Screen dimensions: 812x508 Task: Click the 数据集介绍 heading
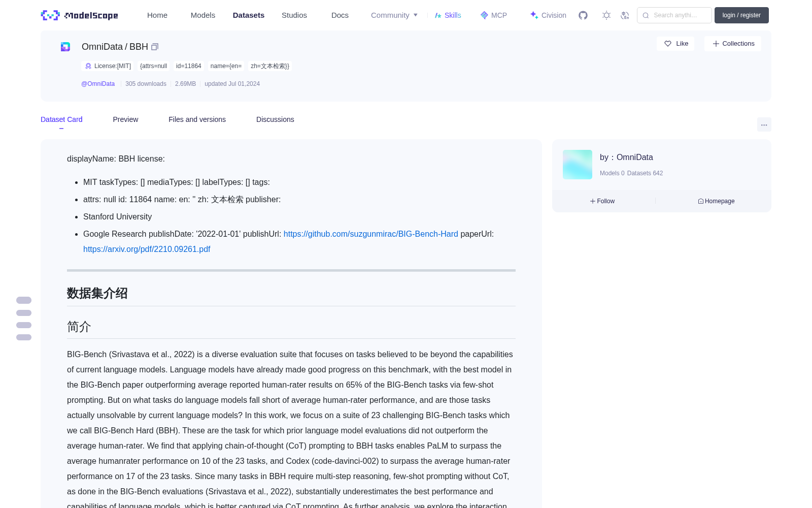point(97,294)
